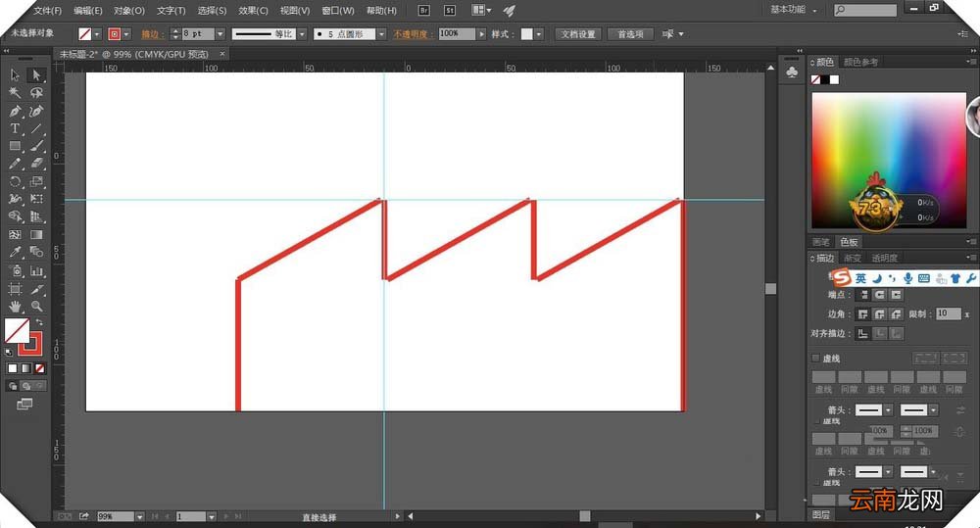This screenshot has width=980, height=528.
Task: Set bevel join for 边角
Action: [897, 313]
